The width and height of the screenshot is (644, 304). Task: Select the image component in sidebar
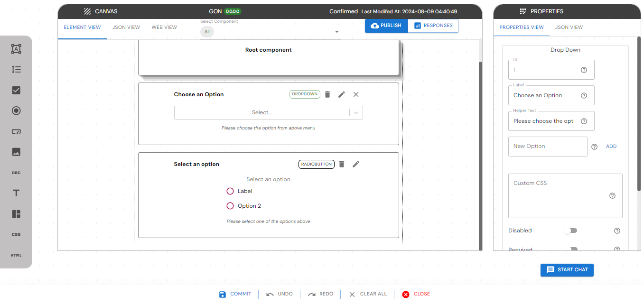tap(16, 152)
